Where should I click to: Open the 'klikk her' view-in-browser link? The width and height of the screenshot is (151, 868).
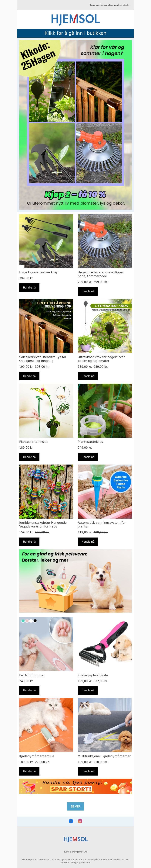point(126,5)
